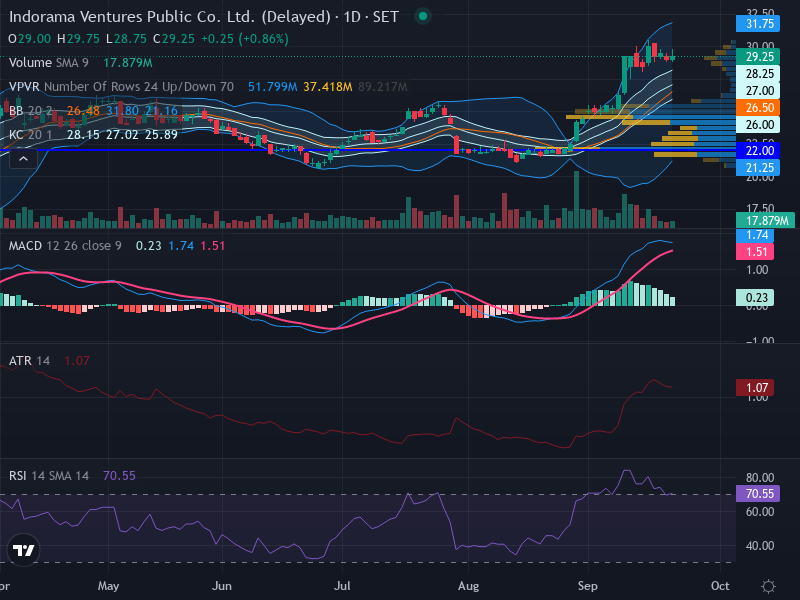
Task: Collapse the indicator legend chevron
Action: point(23,159)
